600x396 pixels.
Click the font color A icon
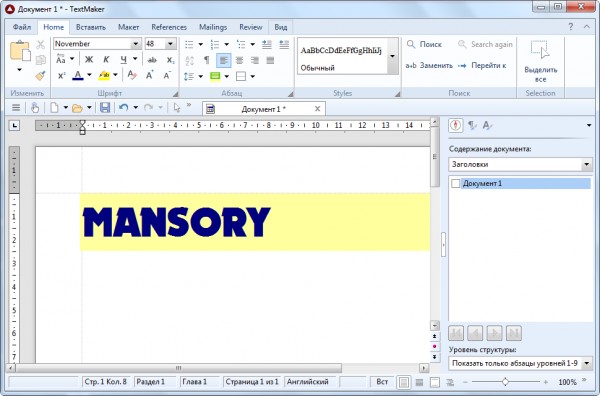click(78, 75)
